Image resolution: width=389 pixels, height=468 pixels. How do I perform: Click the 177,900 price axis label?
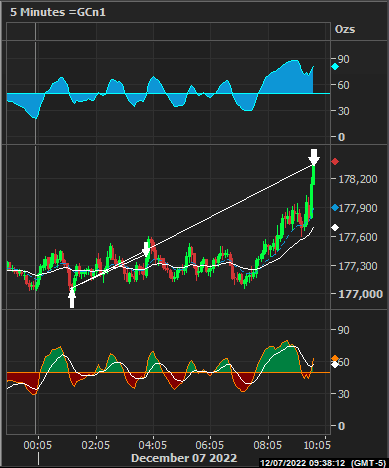pyautogui.click(x=358, y=208)
